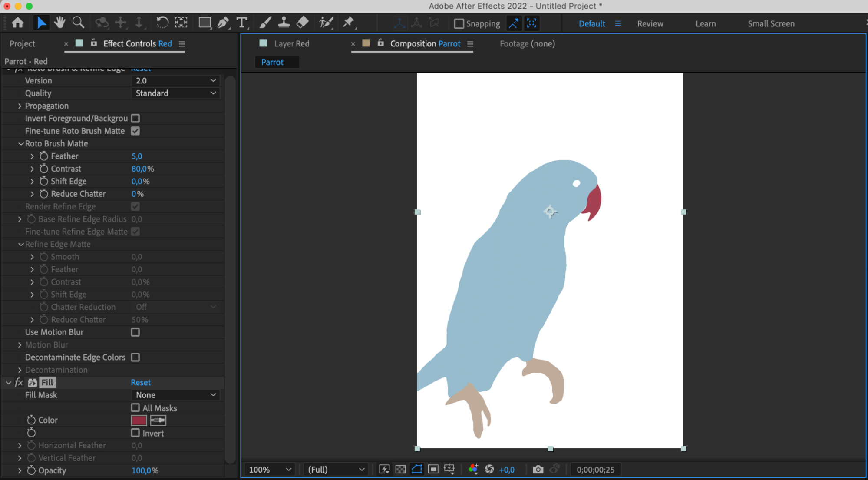Viewport: 868px width, 480px height.
Task: Open the Fill Mask None dropdown
Action: coord(175,395)
